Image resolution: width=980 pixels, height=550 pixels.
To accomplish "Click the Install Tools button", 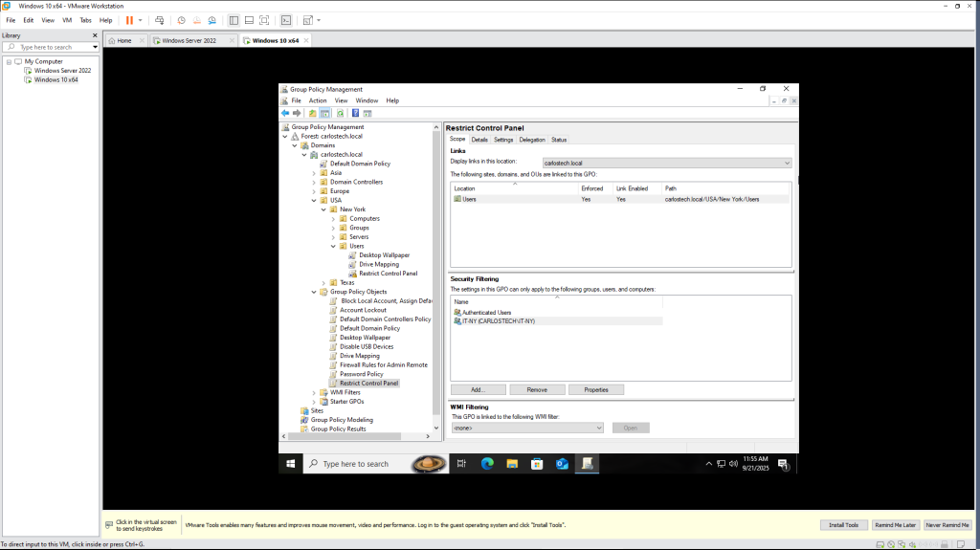I will click(844, 525).
